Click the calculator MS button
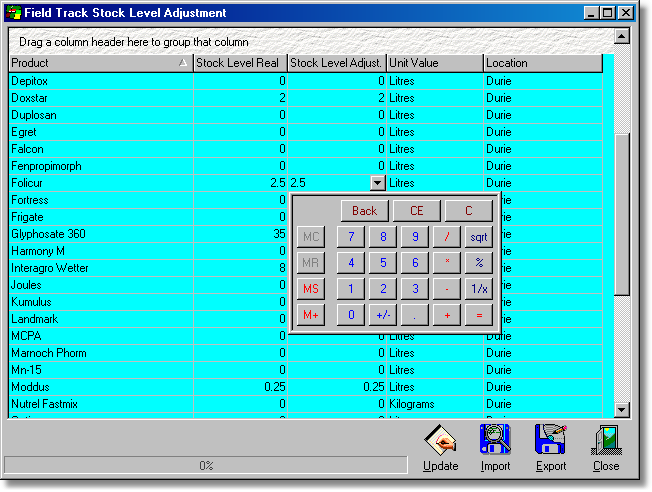This screenshot has width=652, height=492. tap(311, 289)
